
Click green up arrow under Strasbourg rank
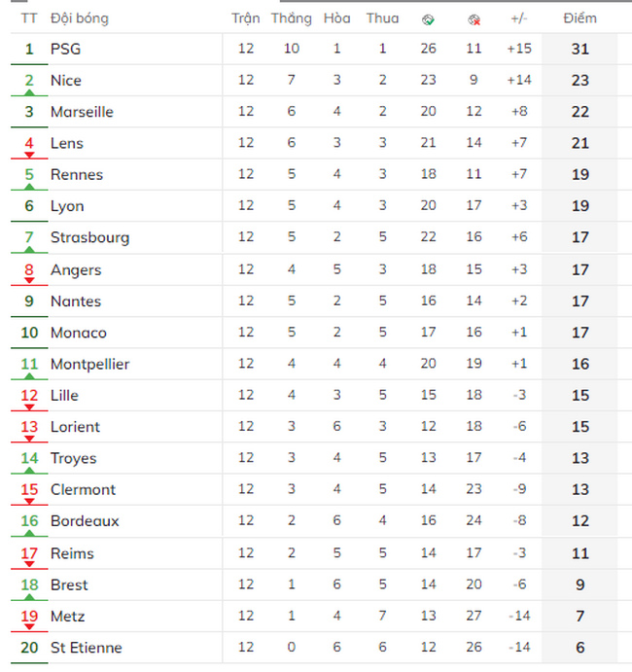pyautogui.click(x=29, y=249)
